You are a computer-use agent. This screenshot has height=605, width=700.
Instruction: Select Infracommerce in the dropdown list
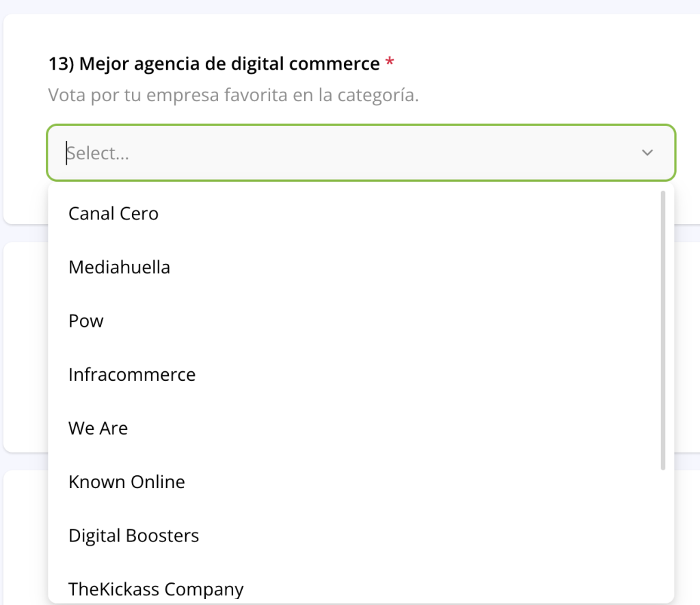(132, 375)
